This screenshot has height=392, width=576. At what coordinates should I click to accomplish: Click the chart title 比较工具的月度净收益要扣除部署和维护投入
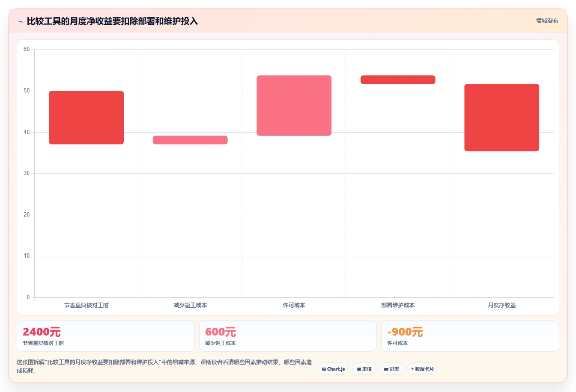[x=112, y=21]
